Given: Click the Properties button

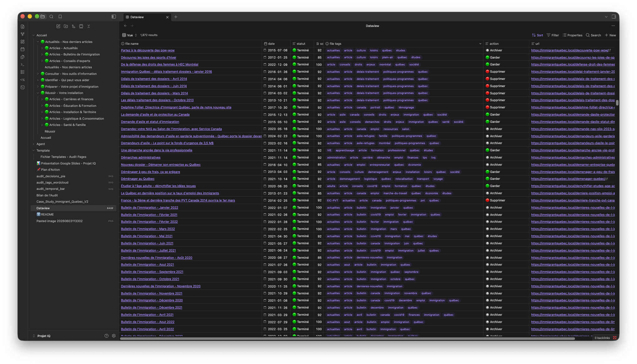Looking at the screenshot, I should (572, 35).
